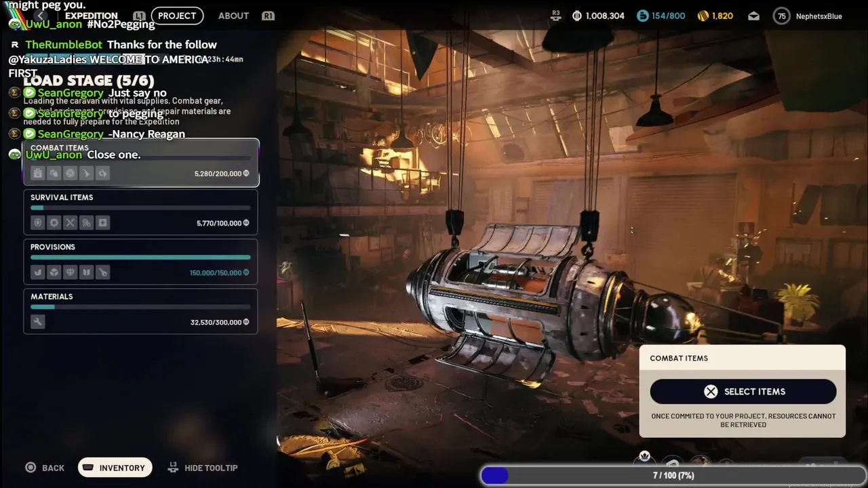
Task: Click the R1 next tab prompt
Action: tap(268, 16)
